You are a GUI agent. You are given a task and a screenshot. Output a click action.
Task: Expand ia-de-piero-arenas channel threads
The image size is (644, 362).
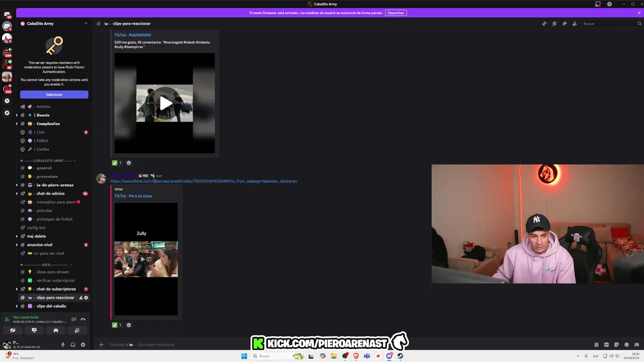pos(17,185)
